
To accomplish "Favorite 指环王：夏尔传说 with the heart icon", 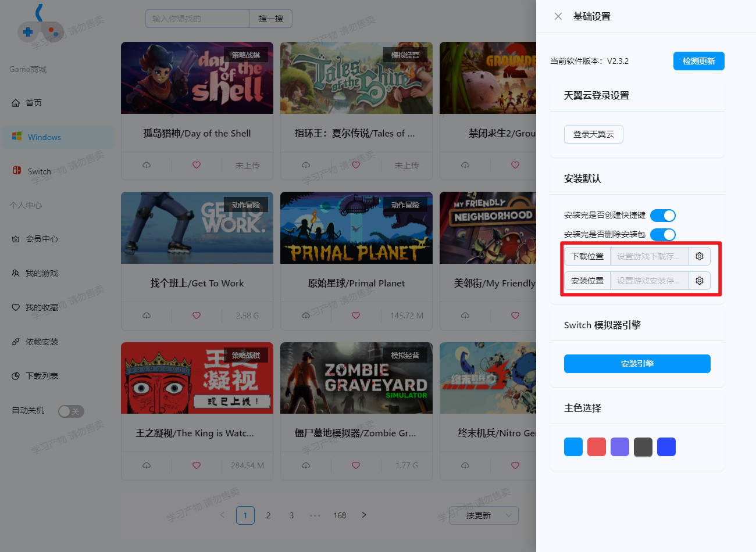I will pyautogui.click(x=356, y=165).
